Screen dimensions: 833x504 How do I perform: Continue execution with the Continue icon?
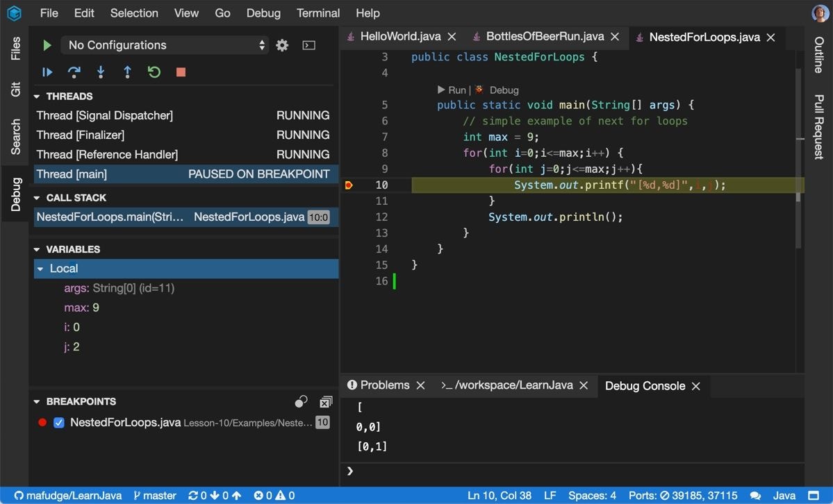point(46,72)
